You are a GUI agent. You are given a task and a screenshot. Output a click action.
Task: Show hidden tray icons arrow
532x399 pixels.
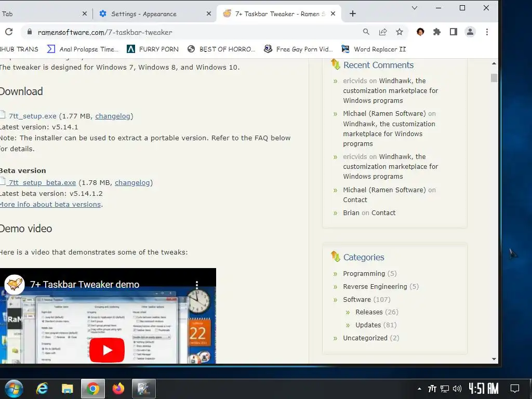pos(419,389)
